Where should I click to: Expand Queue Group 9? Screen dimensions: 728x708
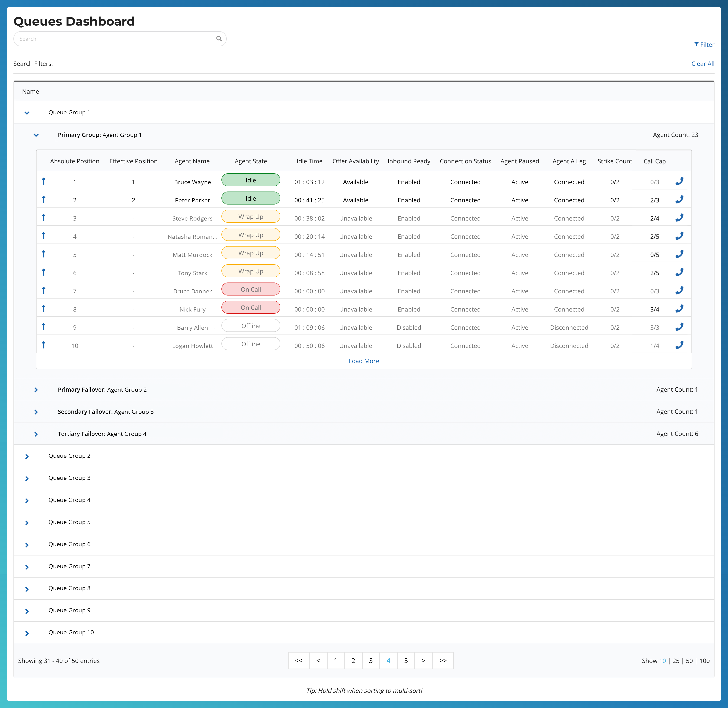click(x=27, y=611)
